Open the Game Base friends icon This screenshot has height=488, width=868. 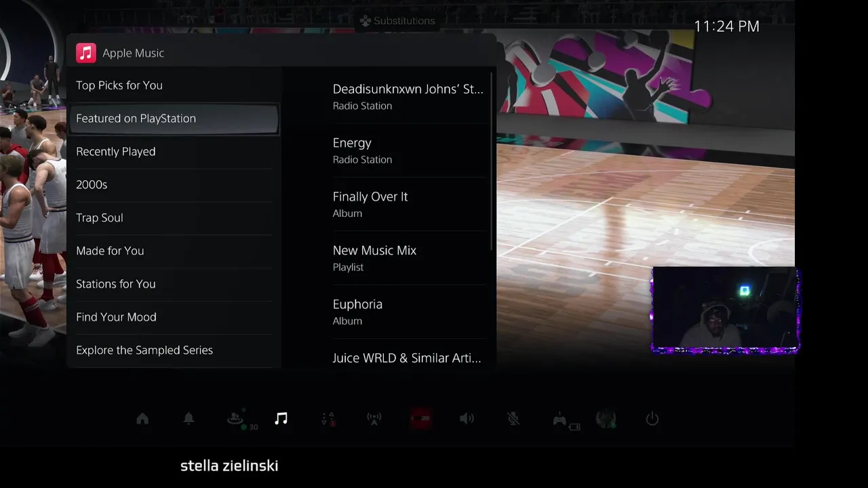coord(236,419)
